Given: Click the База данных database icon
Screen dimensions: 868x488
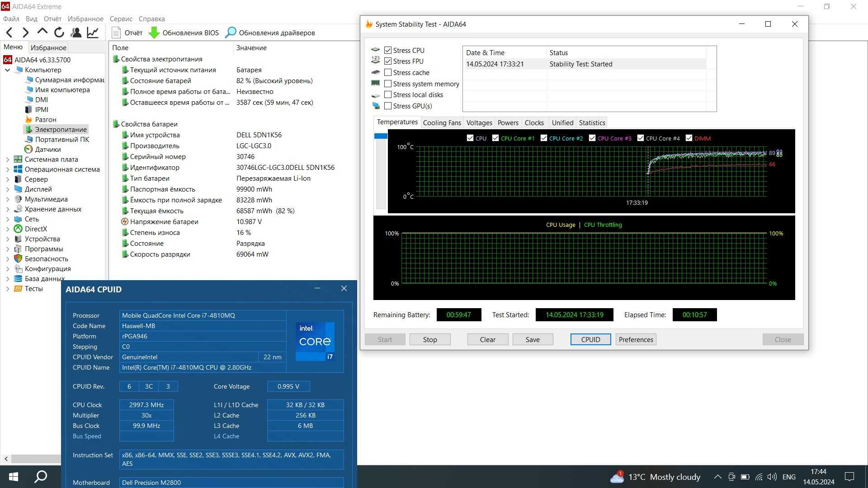Looking at the screenshot, I should [x=18, y=278].
